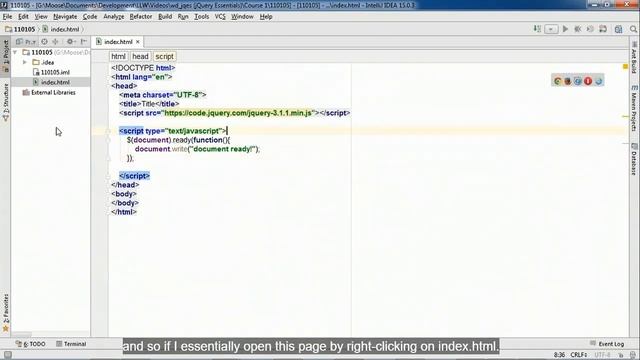640x360 pixels.
Task: Open the Code menu
Action: pyautogui.click(x=90, y=17)
